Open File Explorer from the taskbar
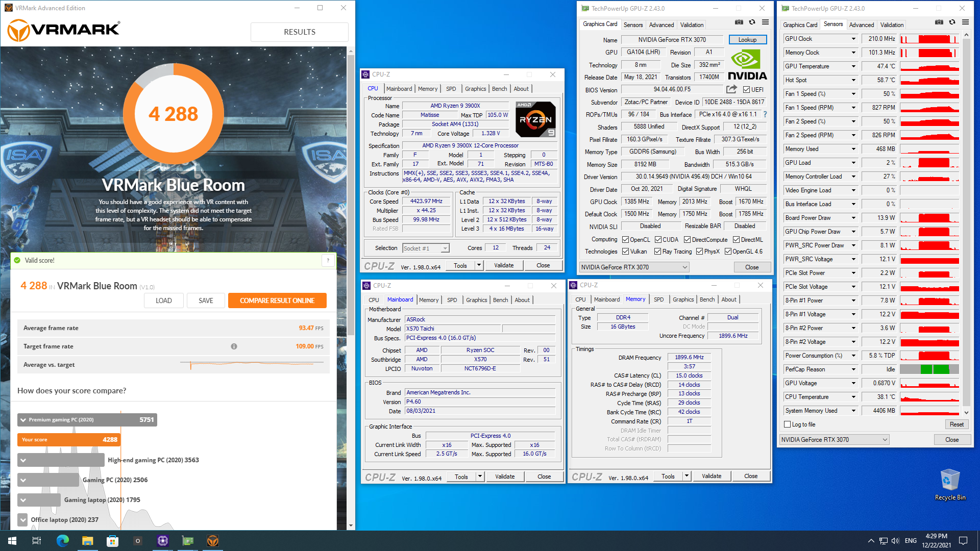 (x=87, y=541)
